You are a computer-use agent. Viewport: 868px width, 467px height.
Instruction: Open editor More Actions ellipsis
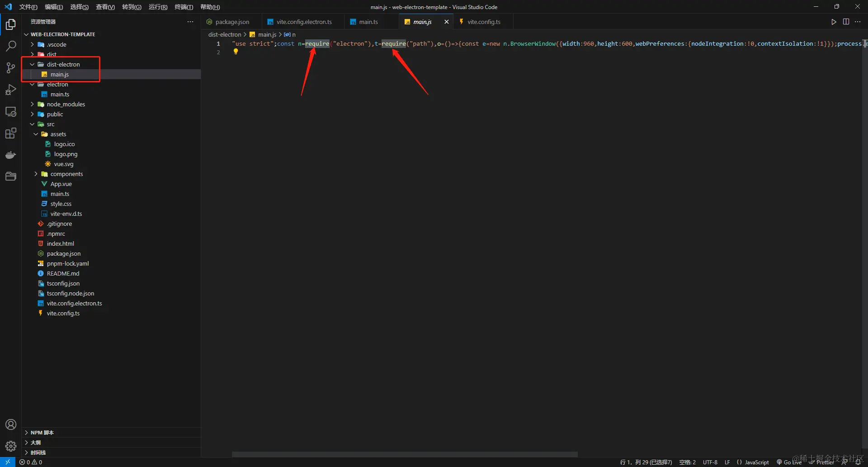[x=858, y=22]
